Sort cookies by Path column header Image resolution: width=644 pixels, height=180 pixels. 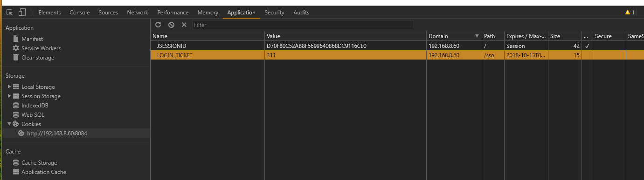pos(493,36)
